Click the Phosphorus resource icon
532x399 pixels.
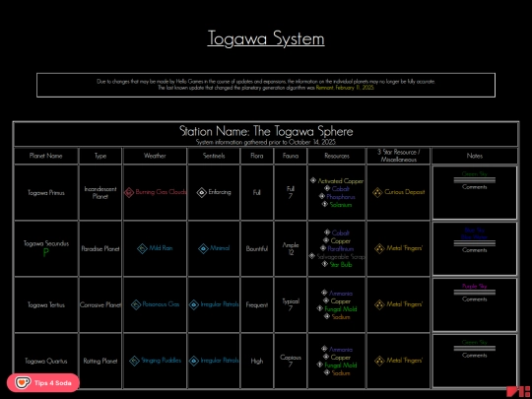[322, 196]
